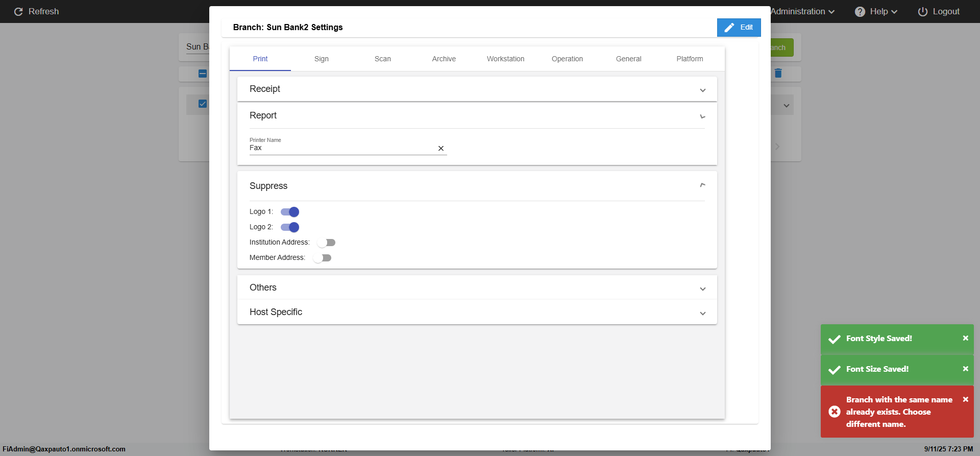This screenshot has width=980, height=456.
Task: Expand the Host Specific section
Action: coord(702,313)
